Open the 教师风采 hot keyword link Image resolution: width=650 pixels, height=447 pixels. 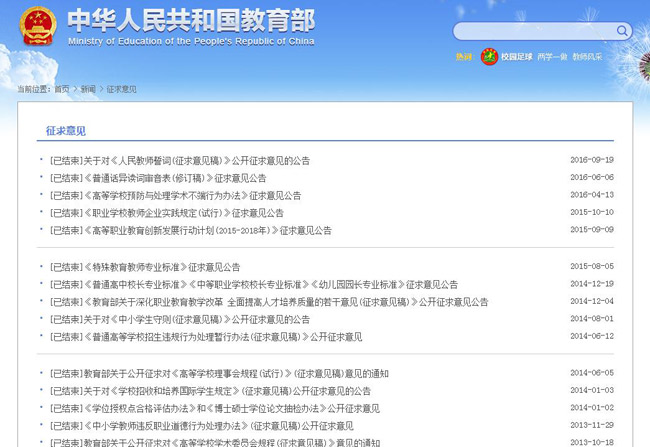[588, 58]
